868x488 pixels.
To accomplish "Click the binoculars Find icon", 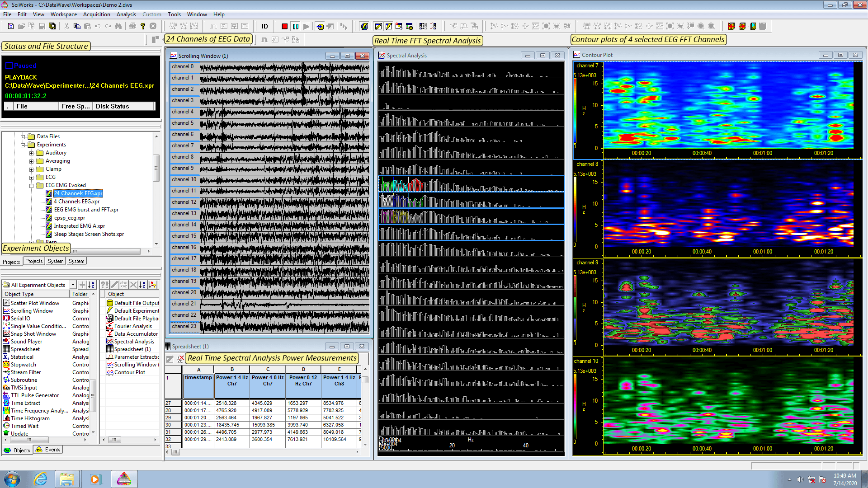I will pos(118,26).
